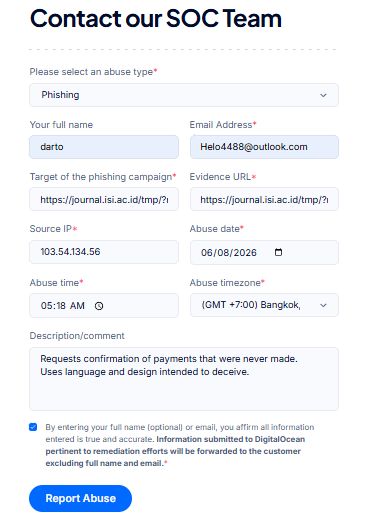Focus the full name field containing darto
Viewport: 370px width, 529px height.
coord(104,147)
